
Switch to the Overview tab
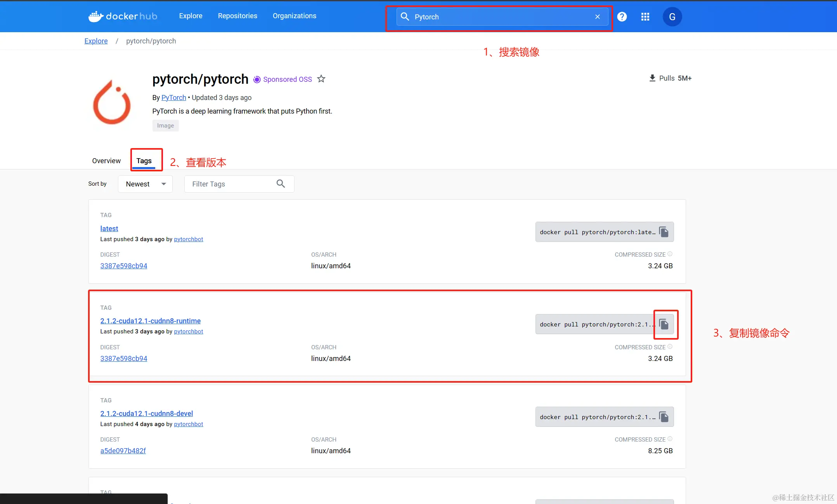(x=106, y=161)
